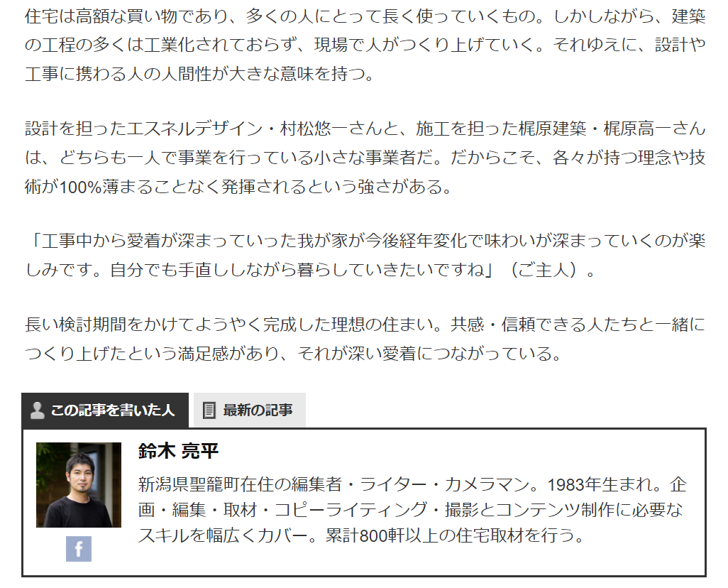Click the quote beginning 「工事中から愛着が
The width and height of the screenshot is (728, 588).
365,255
